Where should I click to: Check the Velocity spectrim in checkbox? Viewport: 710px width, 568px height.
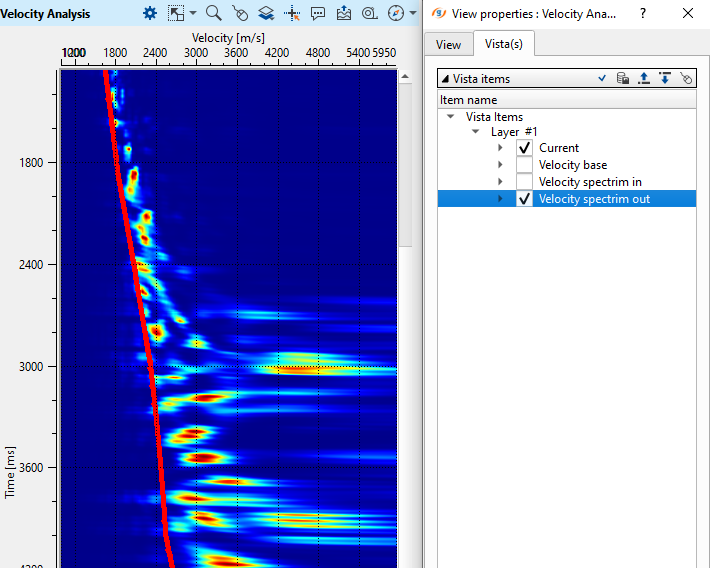tap(524, 182)
